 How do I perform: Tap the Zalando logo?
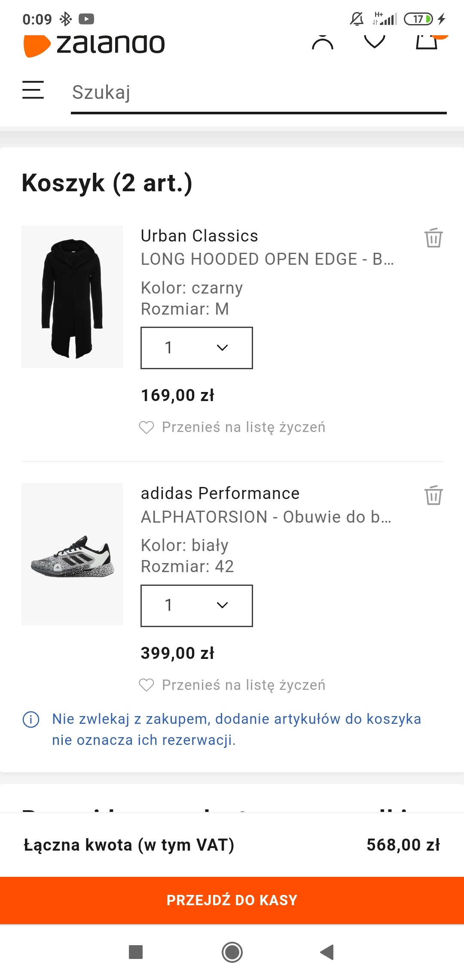pyautogui.click(x=94, y=45)
